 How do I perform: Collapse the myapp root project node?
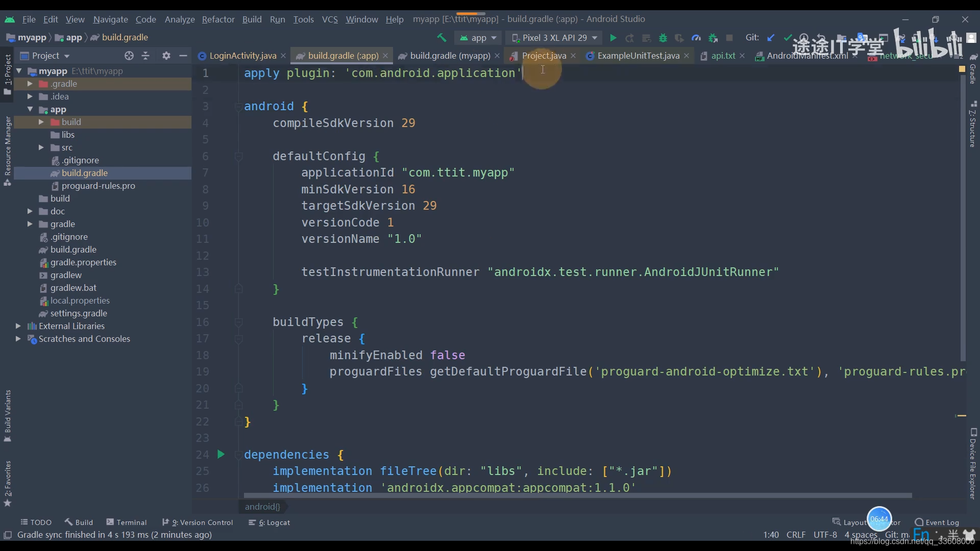point(19,71)
